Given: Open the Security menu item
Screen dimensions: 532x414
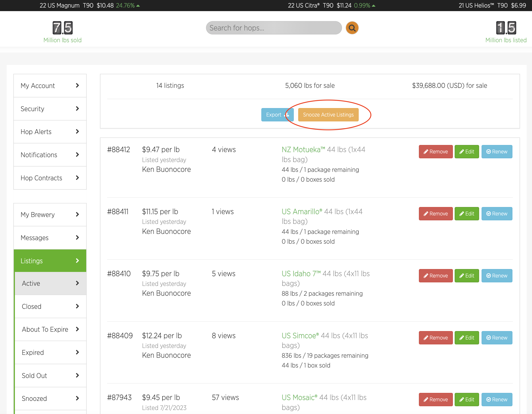Looking at the screenshot, I should (50, 109).
